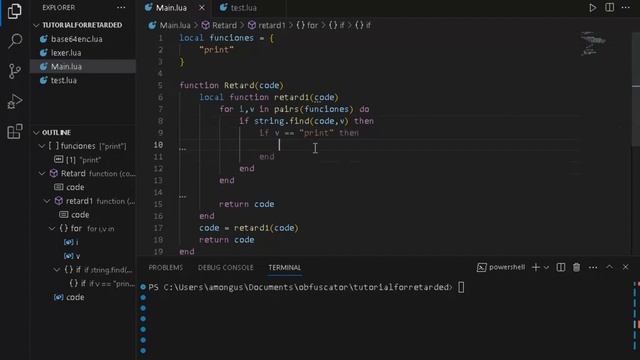Screen dimensions: 640x360
Task: Click "print" string on line 2
Action: pyautogui.click(x=216, y=50)
